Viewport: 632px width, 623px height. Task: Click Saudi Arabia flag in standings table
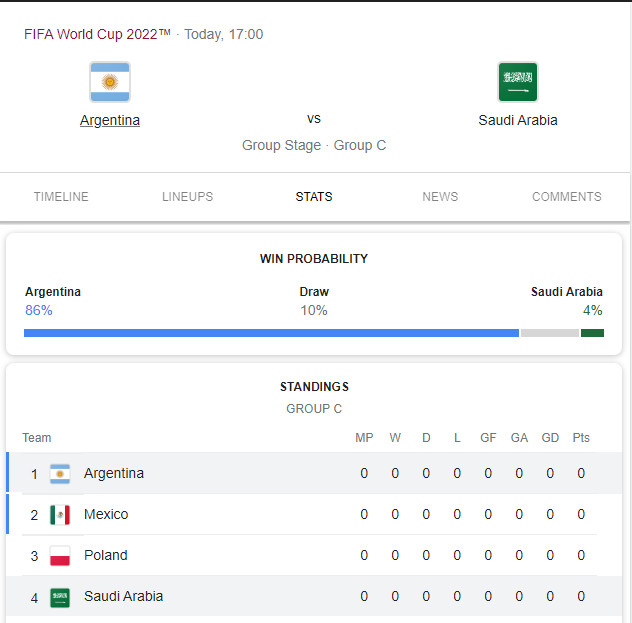click(x=60, y=597)
